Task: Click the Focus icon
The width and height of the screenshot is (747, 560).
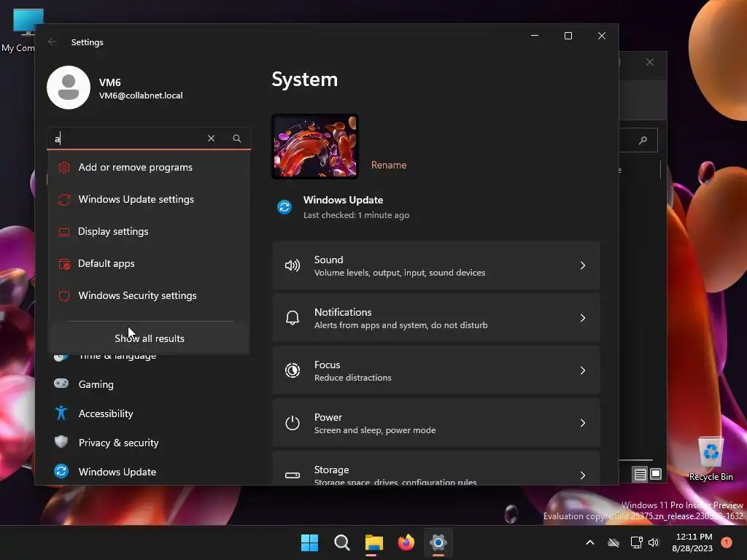Action: [x=293, y=370]
